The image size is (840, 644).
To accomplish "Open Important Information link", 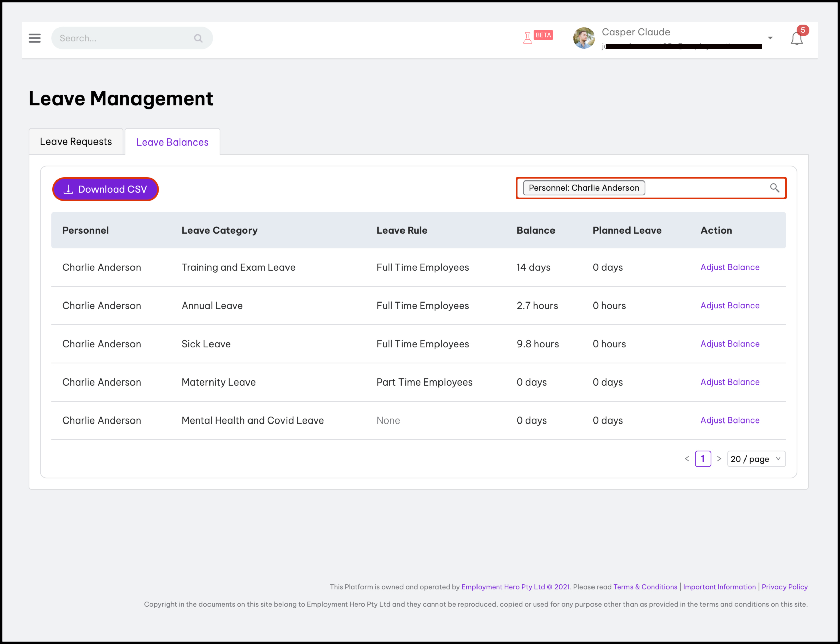I will click(719, 587).
